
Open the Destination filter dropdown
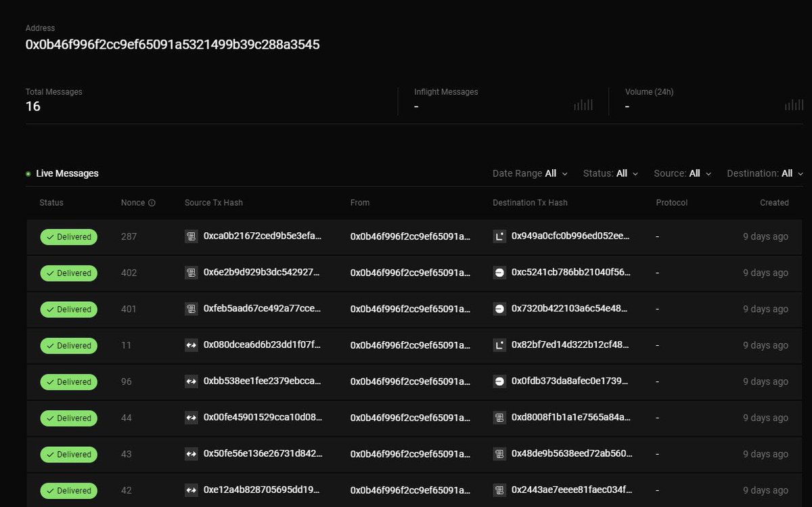pyautogui.click(x=765, y=173)
